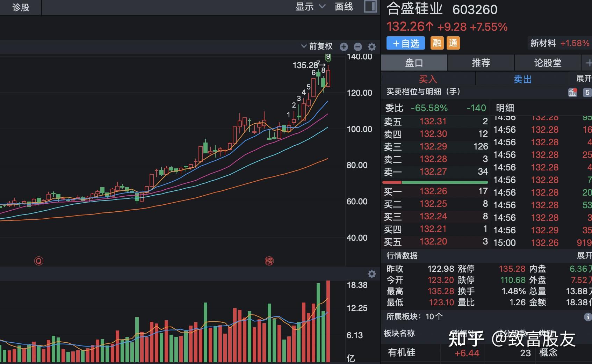This screenshot has width=592, height=364.
Task: Zoom in the chart with plus icon
Action: tap(344, 46)
